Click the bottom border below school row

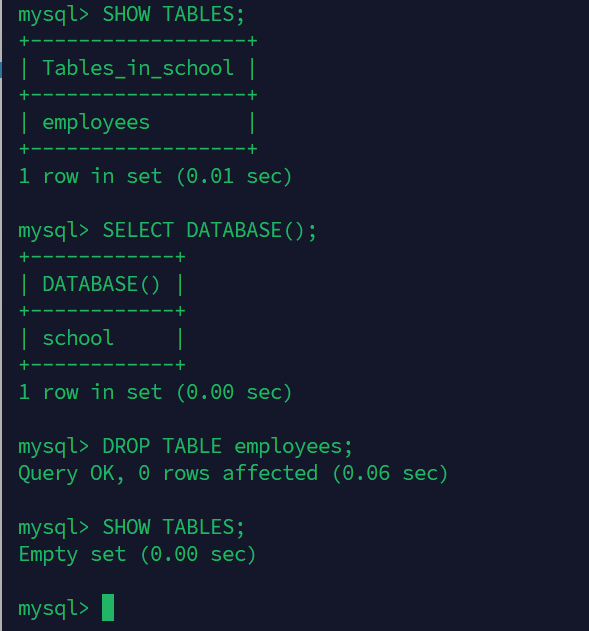click(x=102, y=365)
